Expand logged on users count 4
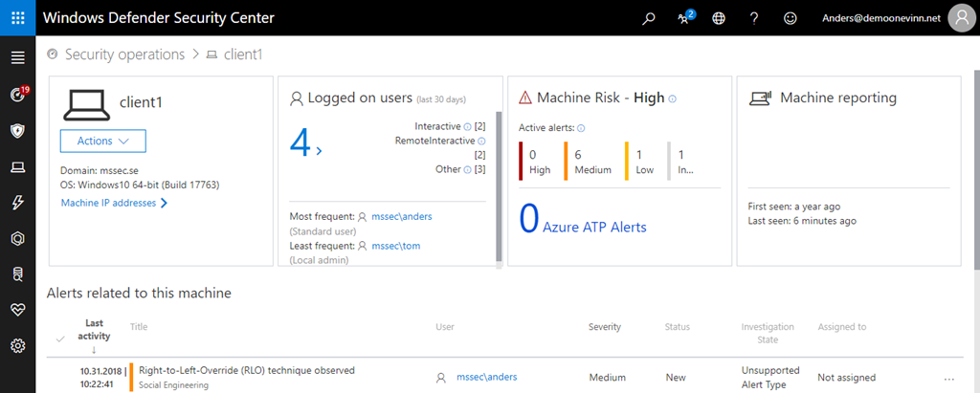980x393 pixels. click(x=306, y=145)
